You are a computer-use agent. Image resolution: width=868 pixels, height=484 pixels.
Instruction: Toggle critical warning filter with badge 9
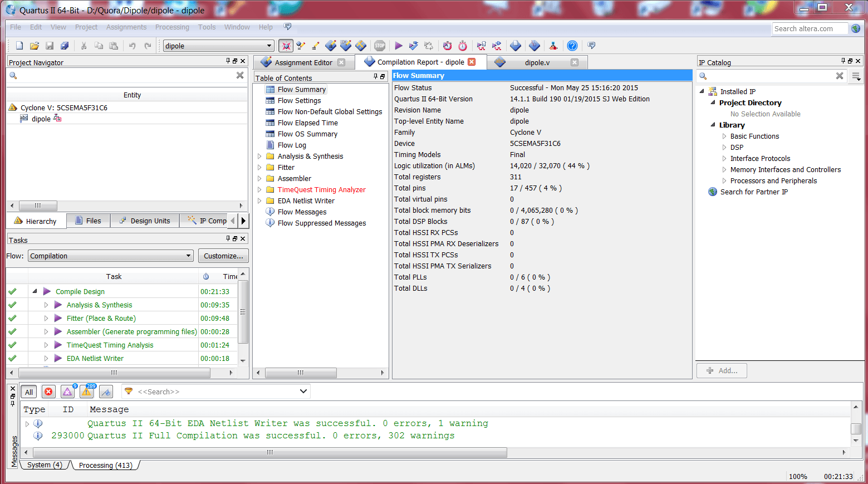click(68, 392)
